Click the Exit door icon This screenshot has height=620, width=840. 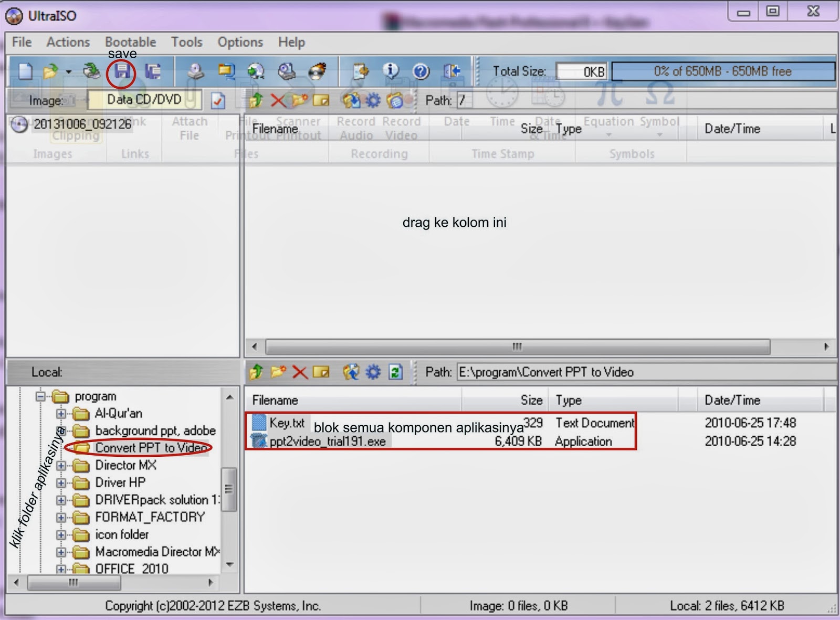[451, 71]
